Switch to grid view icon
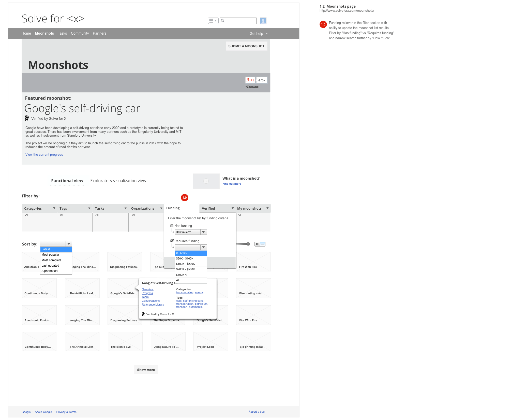511x420 pixels. click(x=257, y=244)
